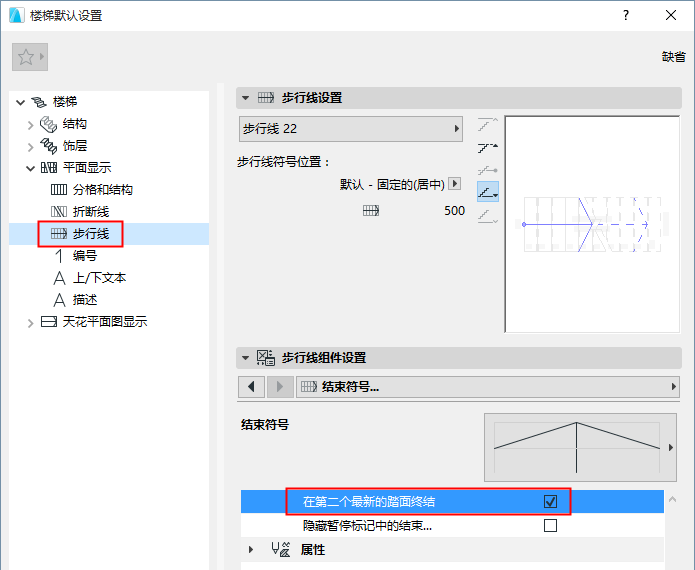Choose the third walking line dot icon
The height and width of the screenshot is (570, 695).
(x=488, y=170)
